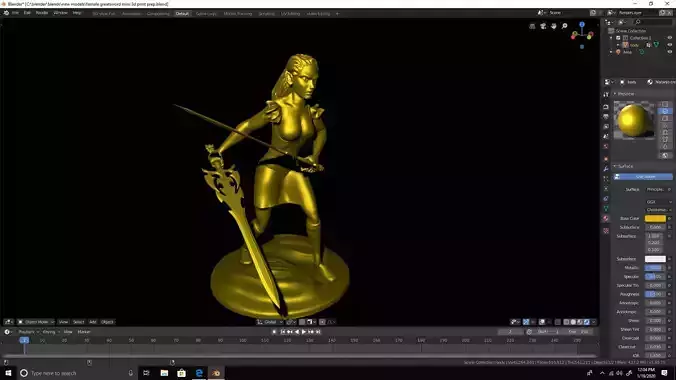676x380 pixels.
Task: Click the red X axis on navigation gizmo
Action: coord(590,35)
